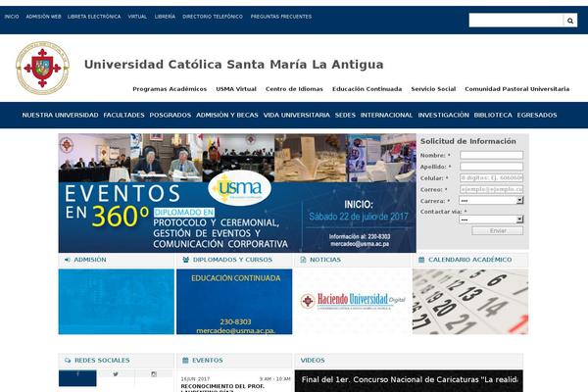Select the Instagram social tab
Screen dimensions: 588x392
pos(154,374)
